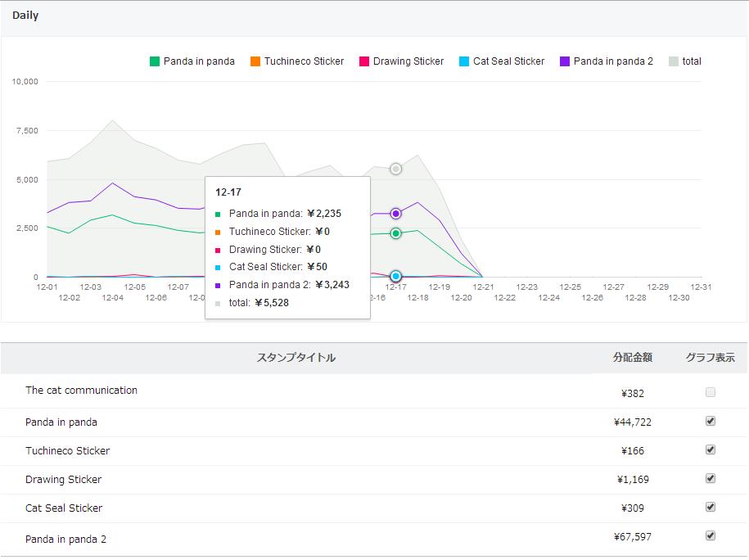The width and height of the screenshot is (749, 560).
Task: Click the cyan Cat Seal Sticker legend swatch
Action: coord(464,61)
